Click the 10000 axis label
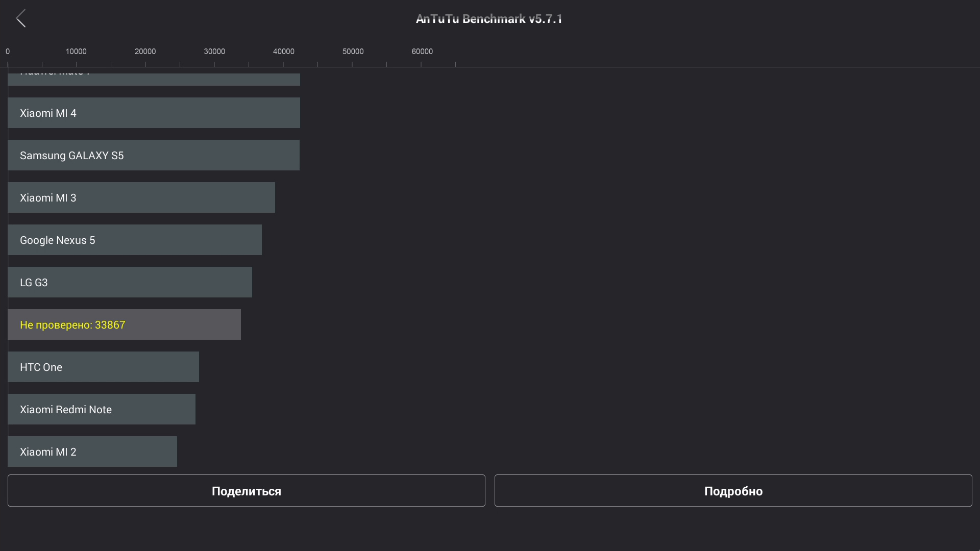Screen dimensions: 980x551 [76, 52]
